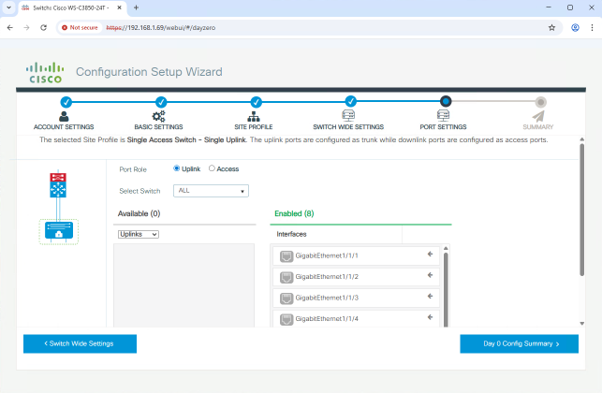Click the port icon beside GigabitEthernet1/1/4
This screenshot has width=602, height=393.
click(x=286, y=319)
